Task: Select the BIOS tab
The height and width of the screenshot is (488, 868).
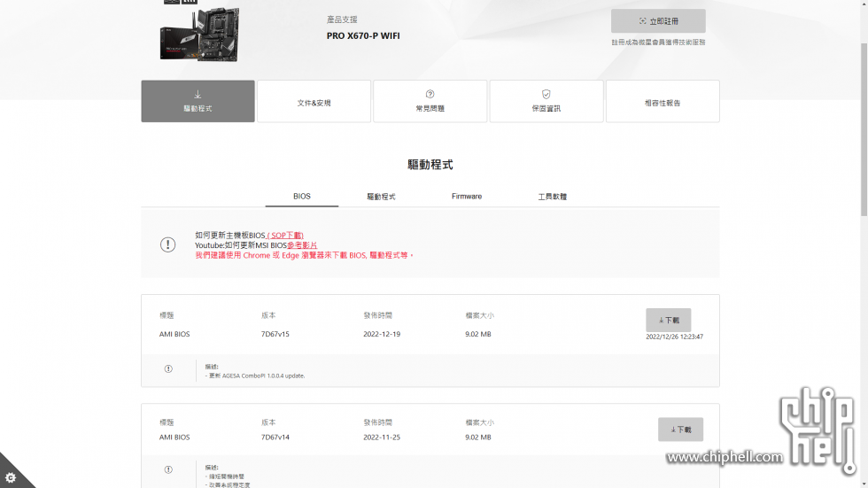Action: click(302, 197)
